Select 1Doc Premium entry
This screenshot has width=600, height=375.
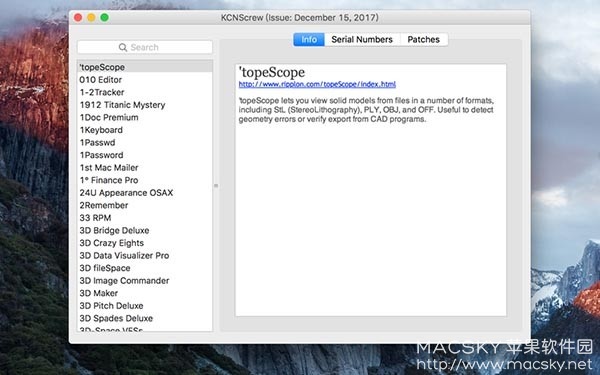tap(145, 117)
